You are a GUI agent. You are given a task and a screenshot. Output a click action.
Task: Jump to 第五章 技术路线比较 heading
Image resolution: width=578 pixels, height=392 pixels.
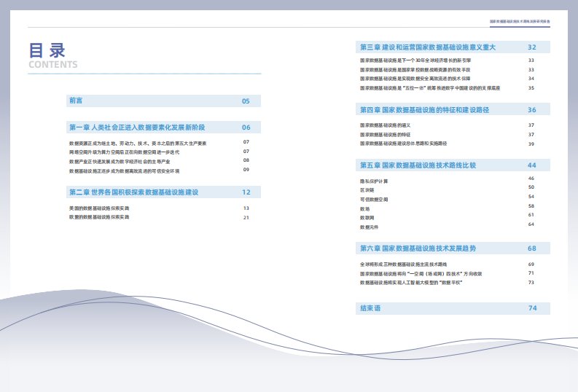click(x=418, y=165)
